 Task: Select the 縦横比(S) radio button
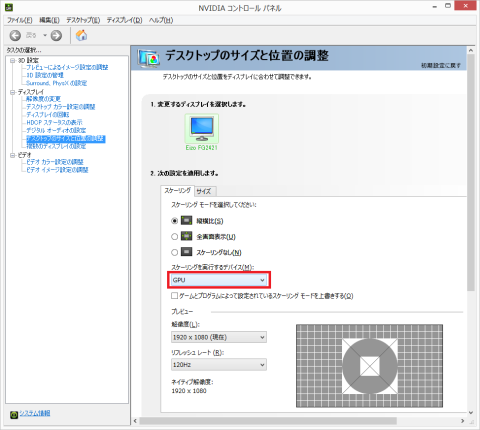(x=174, y=221)
